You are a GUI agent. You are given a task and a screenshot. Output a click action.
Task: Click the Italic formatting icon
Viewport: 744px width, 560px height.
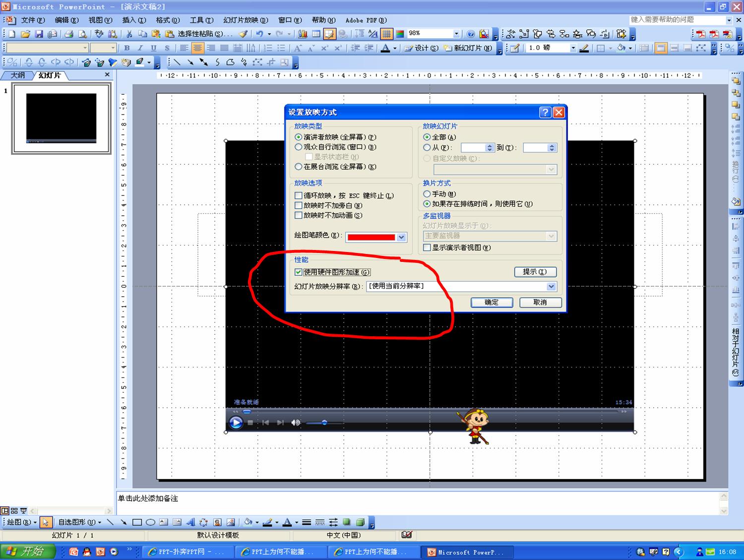pos(140,48)
